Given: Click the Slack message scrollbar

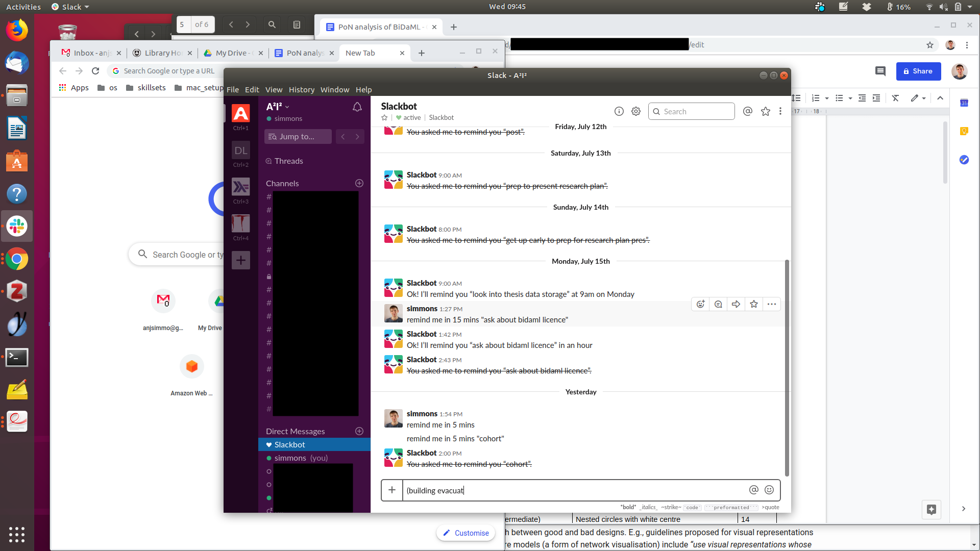Looking at the screenshot, I should point(787,367).
